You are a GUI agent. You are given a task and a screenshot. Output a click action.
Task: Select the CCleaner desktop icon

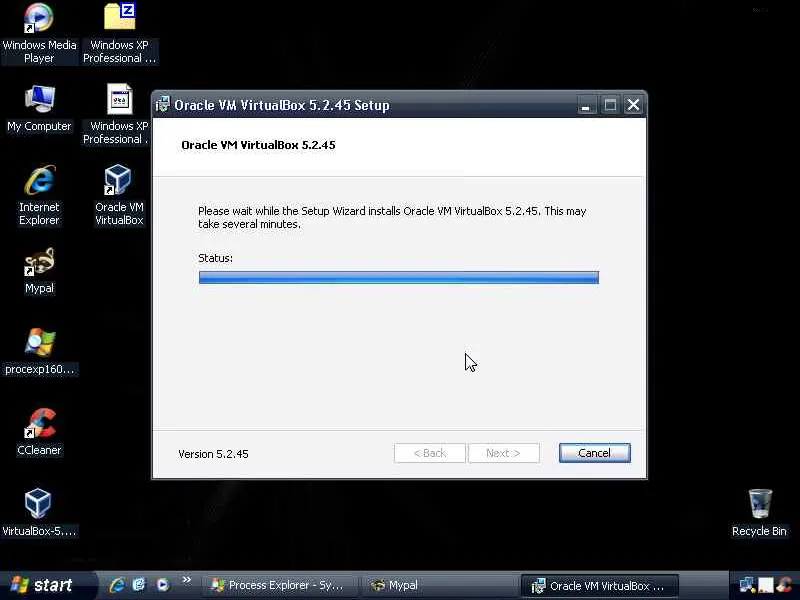click(x=39, y=432)
